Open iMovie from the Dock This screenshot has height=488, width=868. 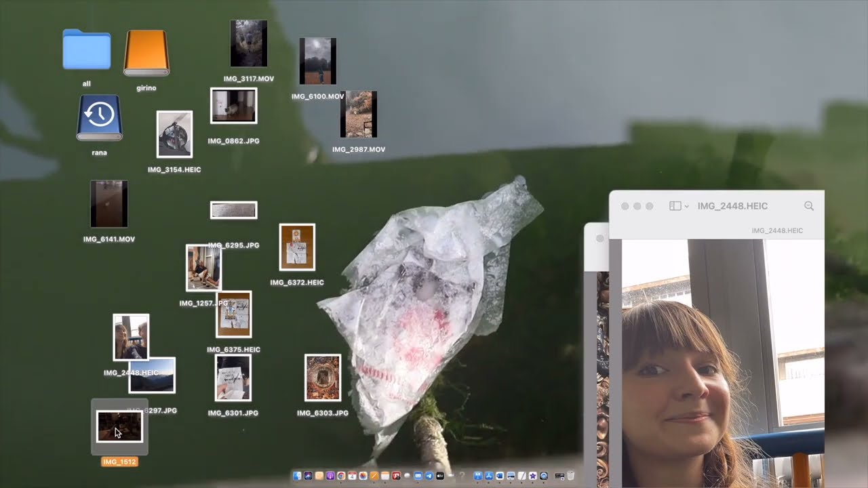coord(533,476)
